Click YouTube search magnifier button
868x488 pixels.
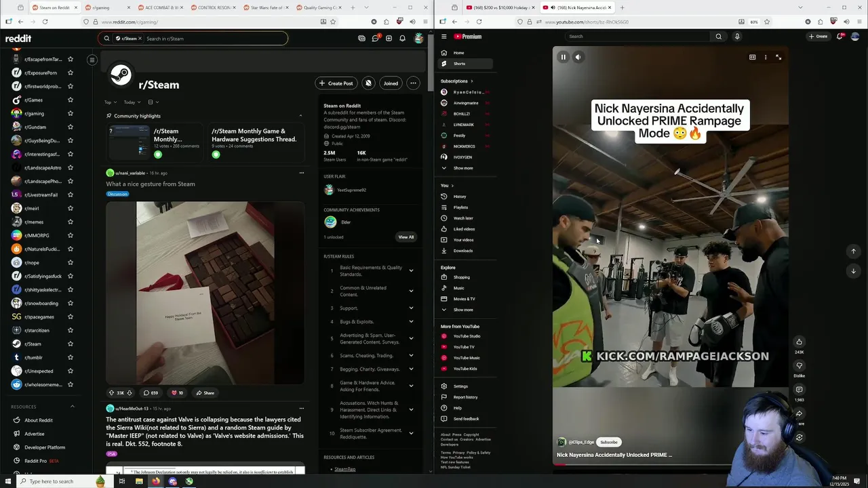[x=719, y=37]
